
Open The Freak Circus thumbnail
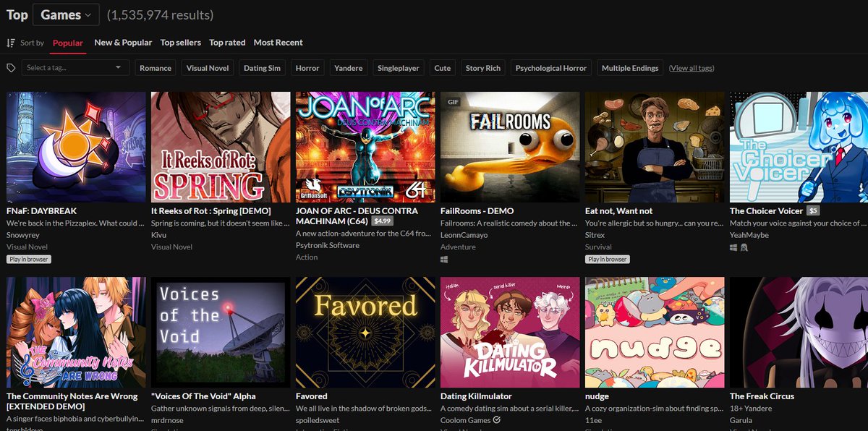click(x=799, y=332)
